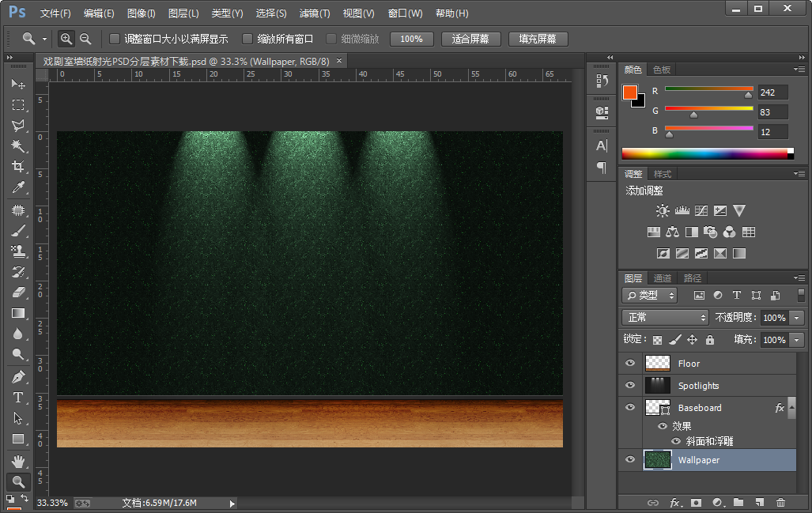The height and width of the screenshot is (513, 812).
Task: Select the Horizontal Type tool
Action: pyautogui.click(x=18, y=398)
